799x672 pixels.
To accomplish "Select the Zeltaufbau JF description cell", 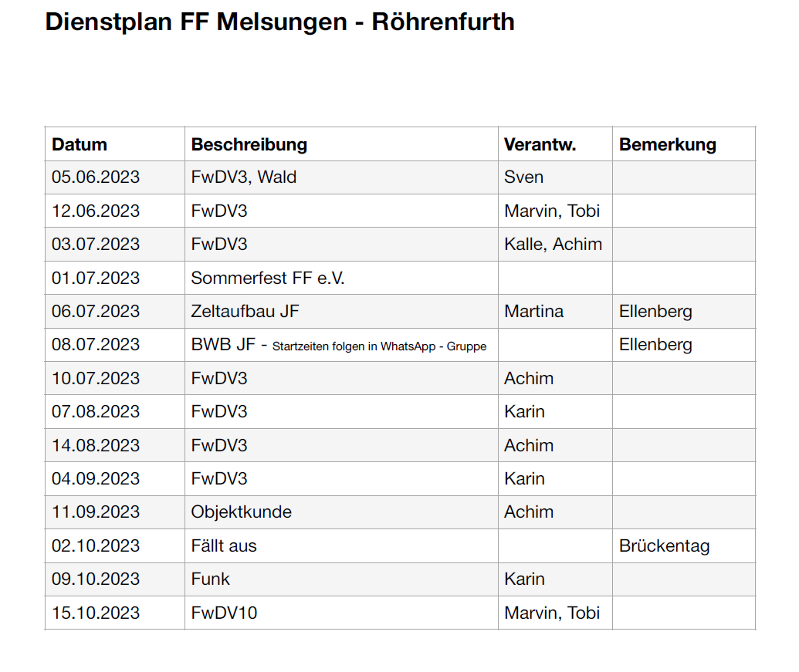I will tap(341, 311).
